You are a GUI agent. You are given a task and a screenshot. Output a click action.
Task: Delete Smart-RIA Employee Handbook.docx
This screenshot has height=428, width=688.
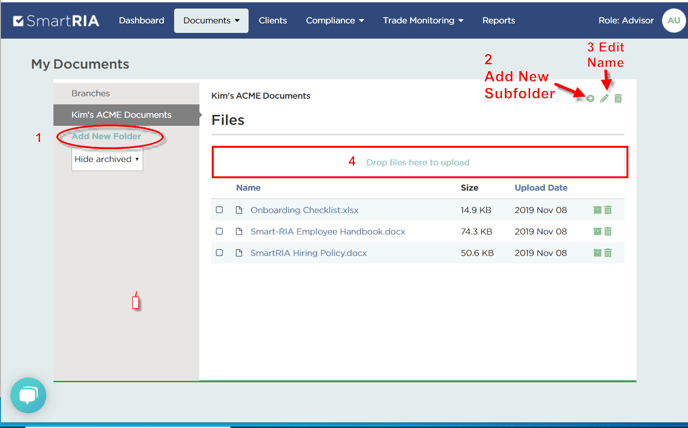point(608,231)
